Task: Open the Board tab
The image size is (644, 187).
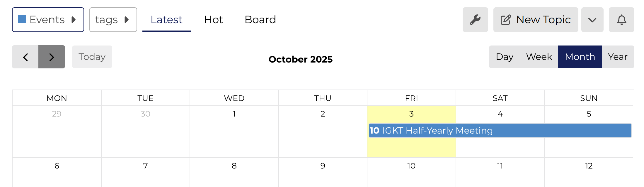Action: tap(260, 20)
